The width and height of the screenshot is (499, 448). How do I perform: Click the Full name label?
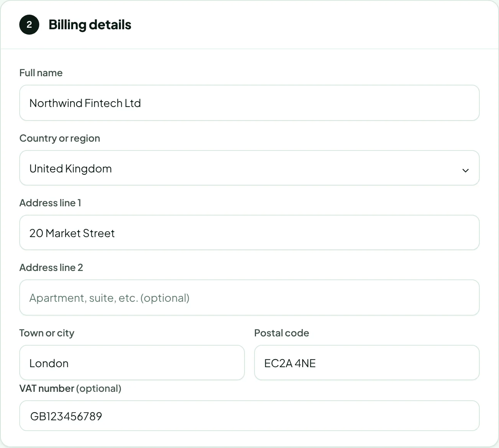(41, 73)
